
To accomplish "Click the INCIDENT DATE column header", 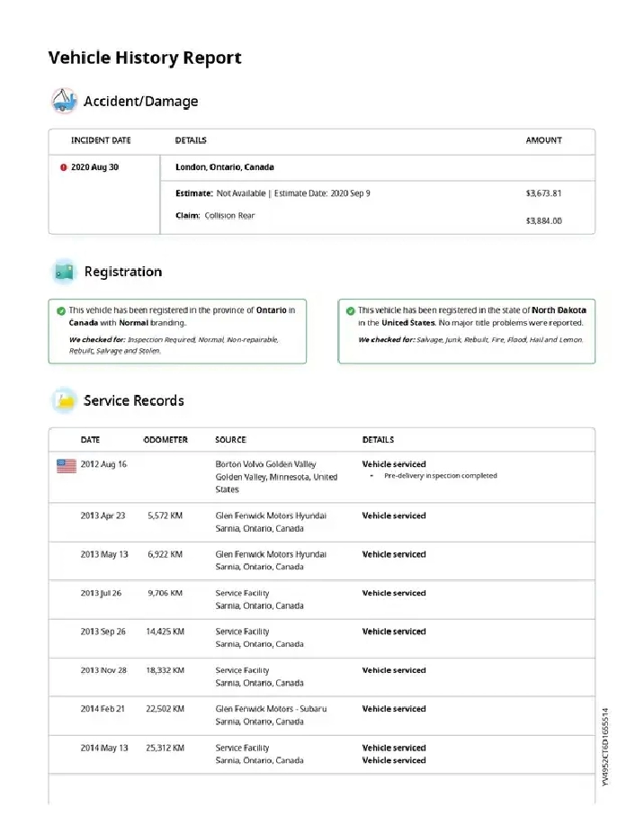I will pos(101,140).
